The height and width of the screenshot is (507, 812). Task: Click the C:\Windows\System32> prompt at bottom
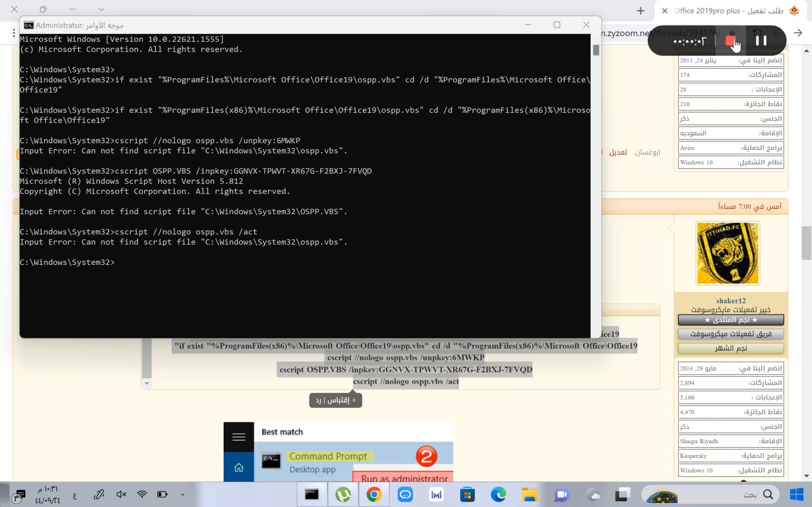pyautogui.click(x=67, y=262)
